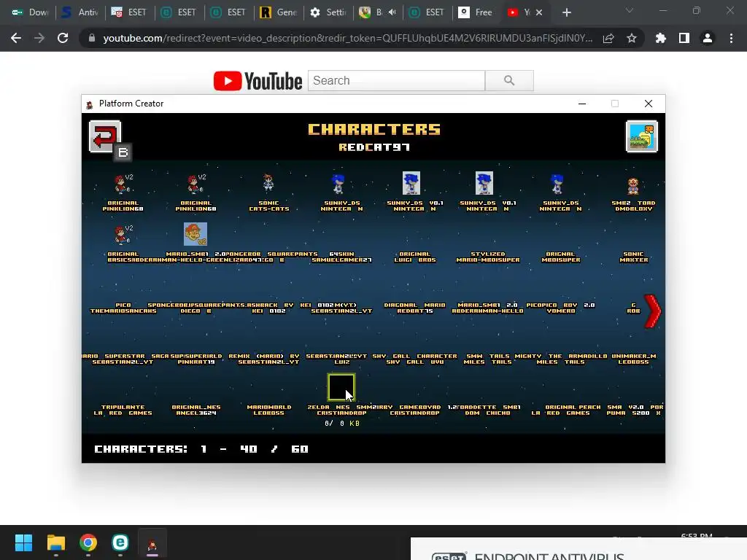The height and width of the screenshot is (560, 747).
Task: Mute the audio-playing tab speaker icon
Action: pyautogui.click(x=392, y=12)
